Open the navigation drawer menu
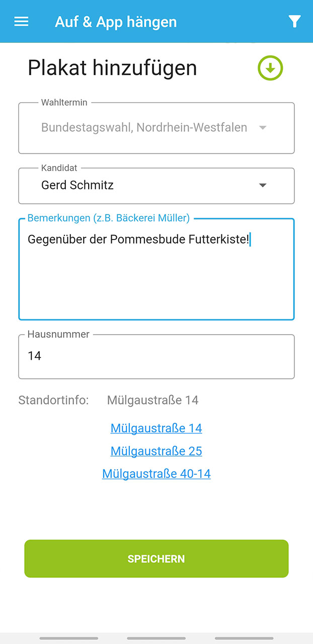This screenshot has width=313, height=644. pos(21,21)
